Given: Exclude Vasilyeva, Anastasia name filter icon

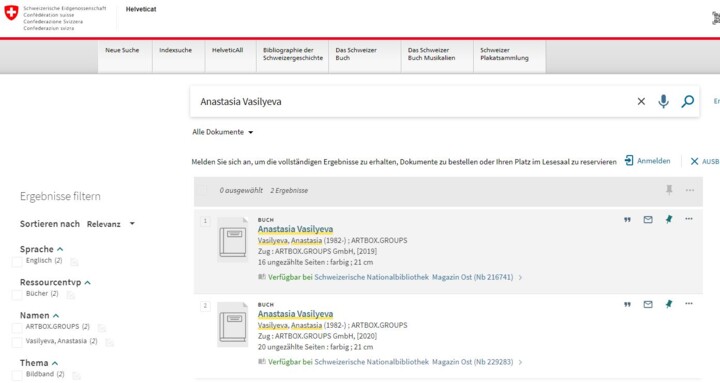Looking at the screenshot, I should point(109,343).
